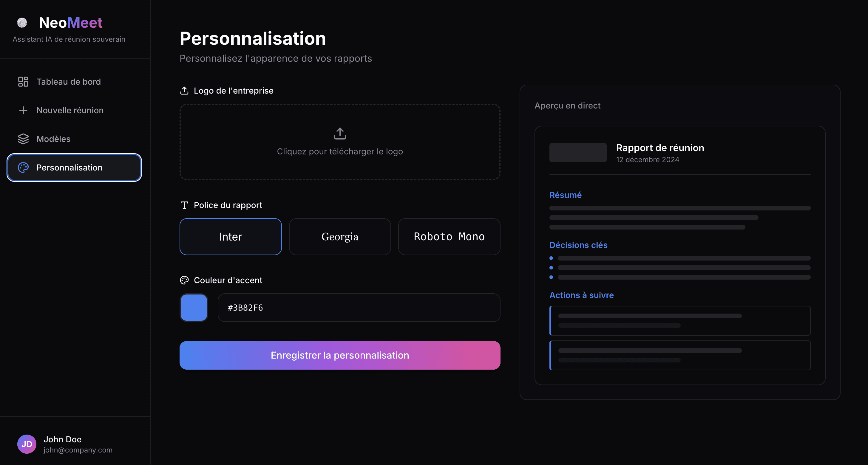Click the logo placeholder in the live preview
Screen dimensions: 868x465
coord(577,152)
